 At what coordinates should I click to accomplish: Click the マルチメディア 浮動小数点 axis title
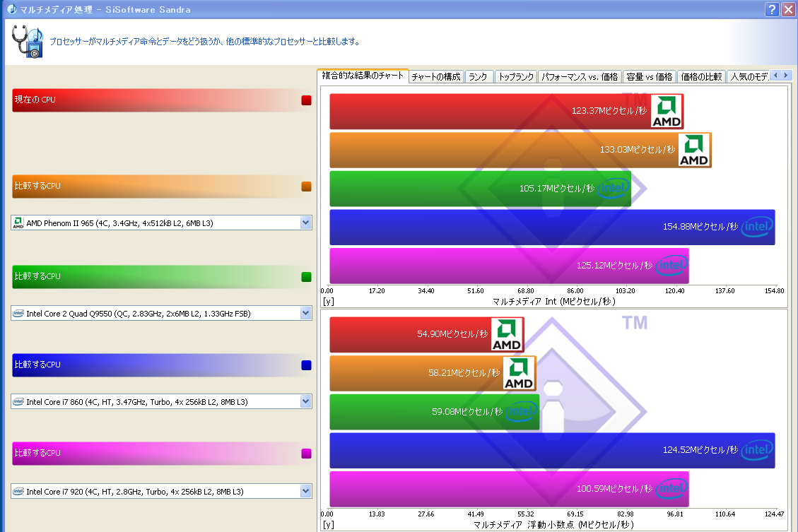(x=553, y=525)
